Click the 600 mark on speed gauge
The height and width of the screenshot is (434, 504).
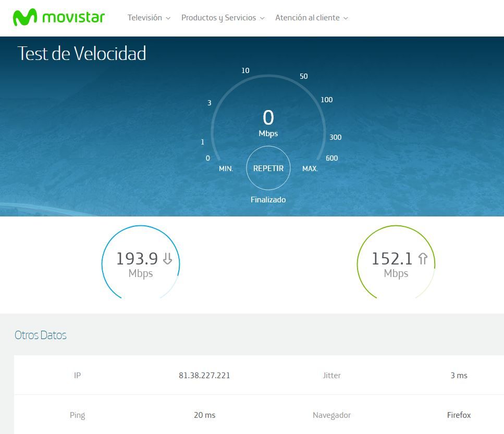click(x=331, y=158)
